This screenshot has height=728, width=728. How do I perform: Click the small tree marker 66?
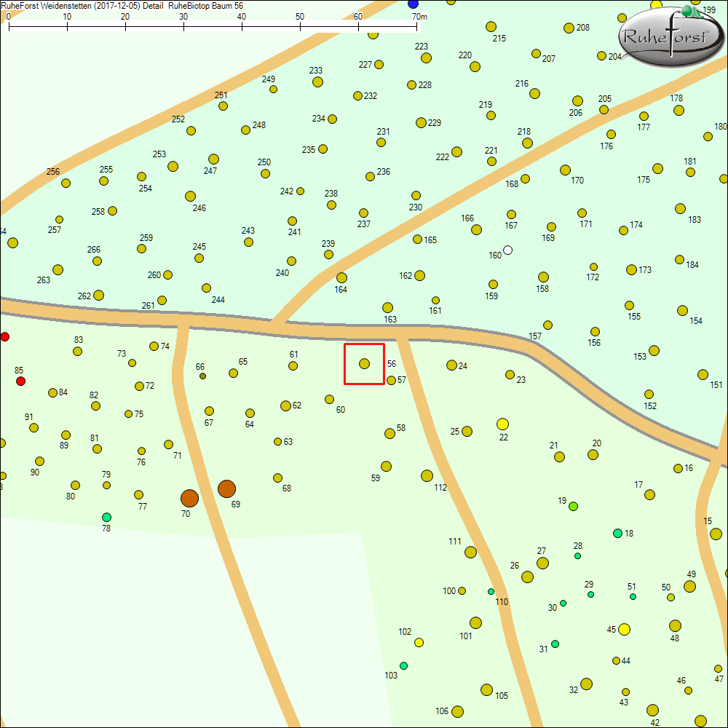click(202, 376)
